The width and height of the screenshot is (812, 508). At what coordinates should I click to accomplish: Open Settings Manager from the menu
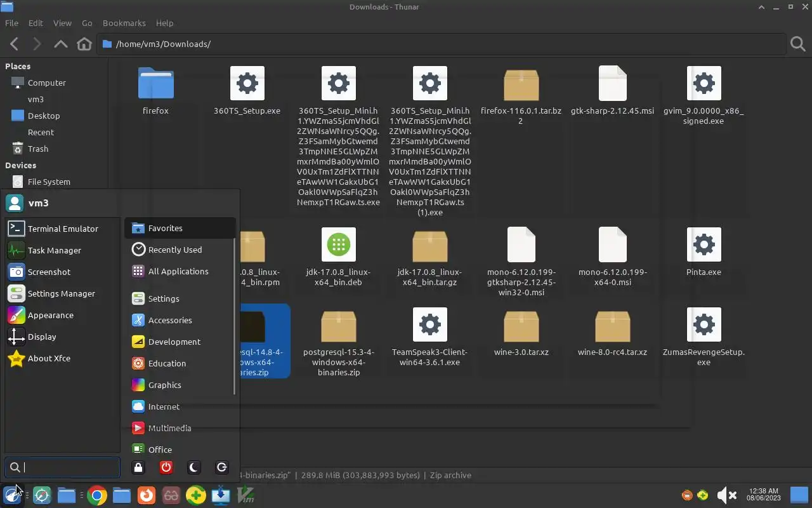tap(62, 293)
